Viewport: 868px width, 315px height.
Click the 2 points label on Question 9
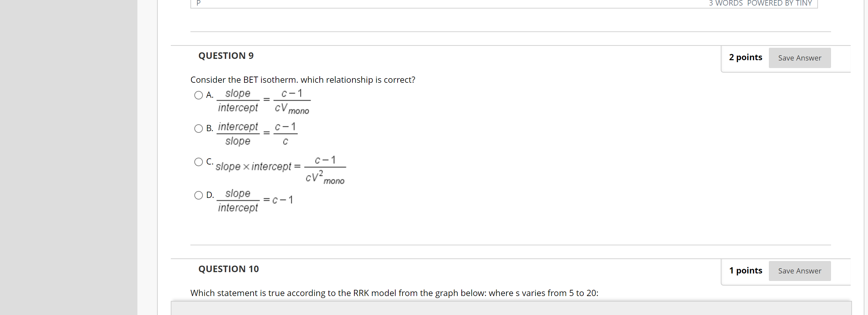[745, 57]
